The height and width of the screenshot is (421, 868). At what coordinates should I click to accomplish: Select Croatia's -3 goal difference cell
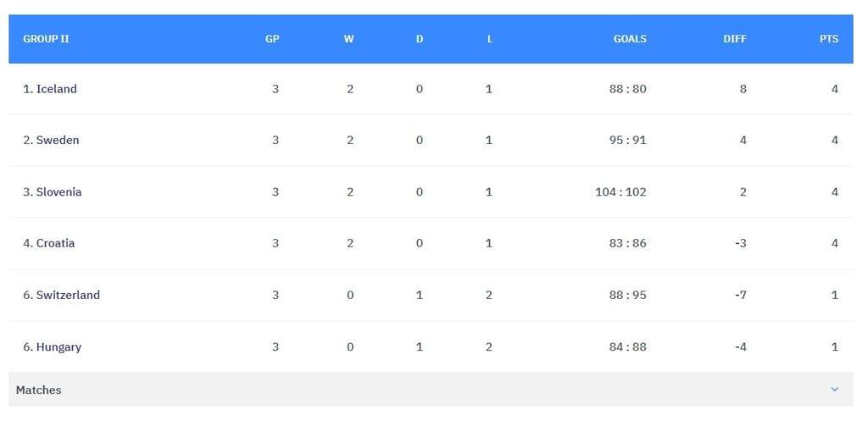tap(741, 243)
